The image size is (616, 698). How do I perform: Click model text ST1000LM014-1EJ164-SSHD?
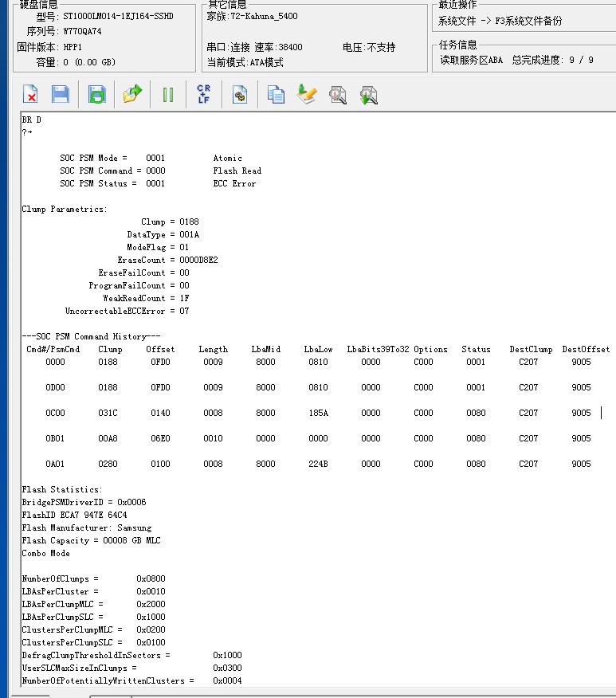(118, 17)
